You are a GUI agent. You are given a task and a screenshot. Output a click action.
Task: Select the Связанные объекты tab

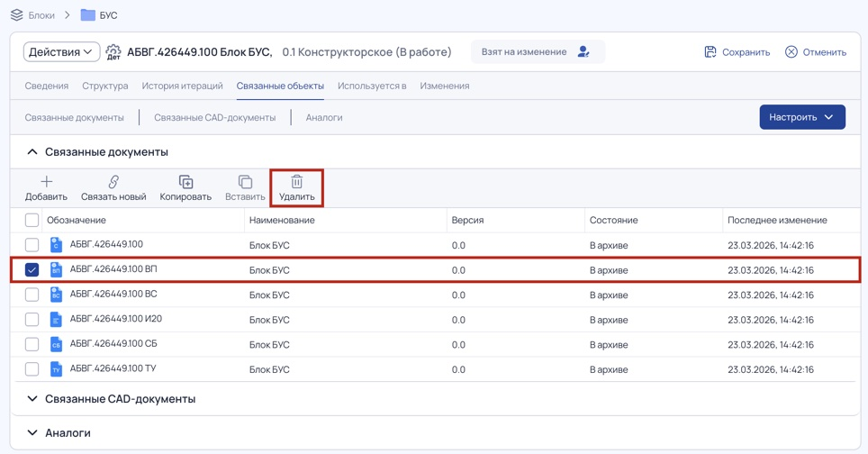[280, 86]
